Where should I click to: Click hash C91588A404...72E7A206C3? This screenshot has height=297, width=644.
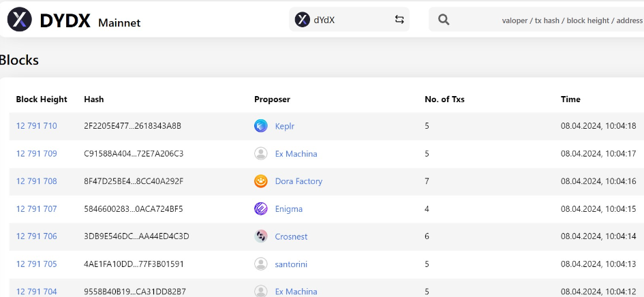(134, 154)
